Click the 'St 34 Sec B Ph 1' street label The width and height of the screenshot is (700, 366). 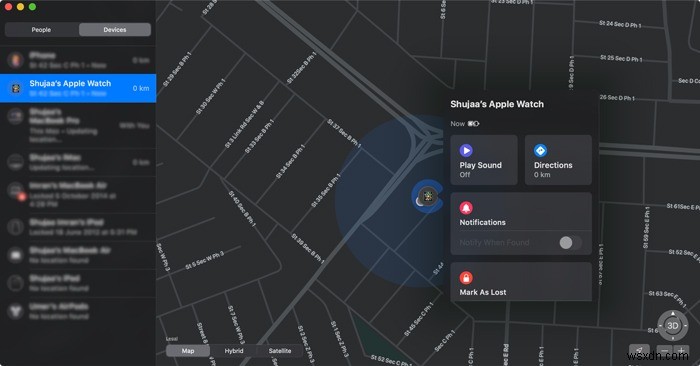pyautogui.click(x=290, y=162)
